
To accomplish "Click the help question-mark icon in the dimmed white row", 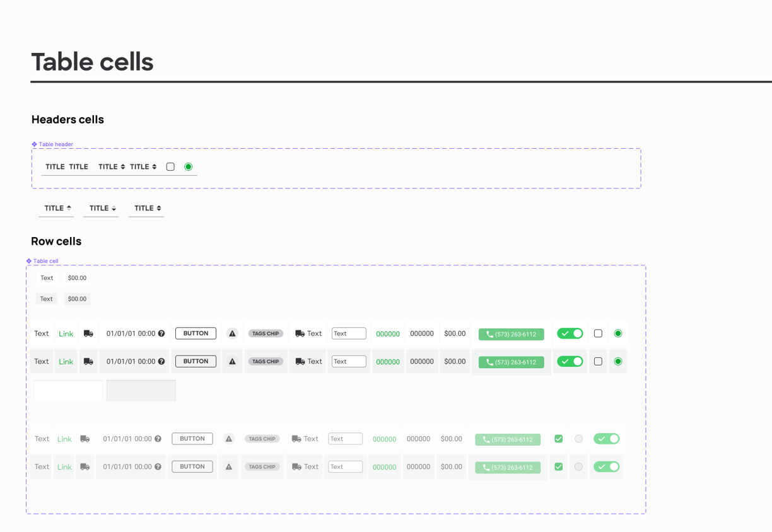I will (x=158, y=439).
